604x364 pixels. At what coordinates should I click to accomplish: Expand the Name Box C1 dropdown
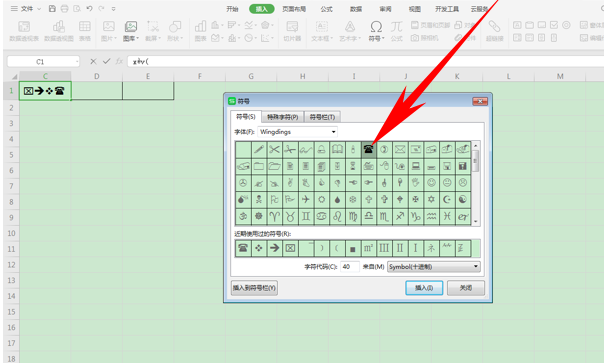coord(77,62)
